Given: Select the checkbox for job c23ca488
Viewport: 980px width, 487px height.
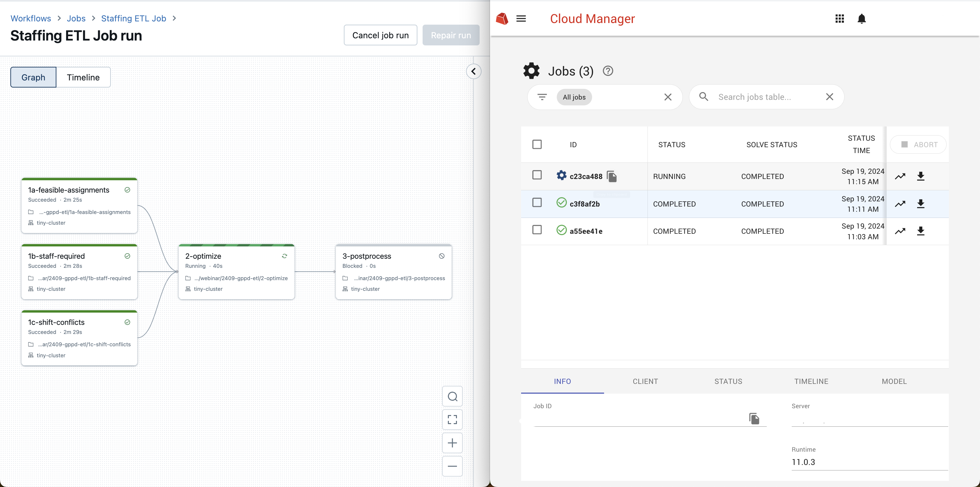Looking at the screenshot, I should (537, 175).
